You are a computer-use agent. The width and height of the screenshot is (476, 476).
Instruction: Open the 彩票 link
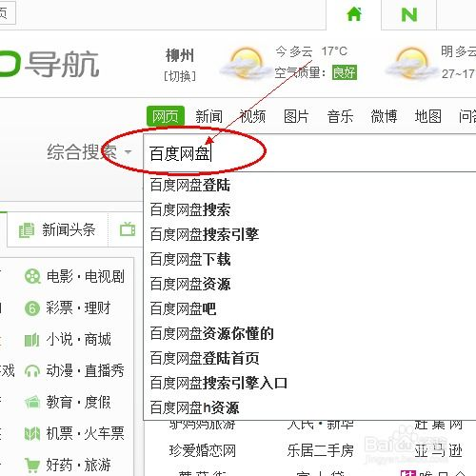pyautogui.click(x=59, y=308)
